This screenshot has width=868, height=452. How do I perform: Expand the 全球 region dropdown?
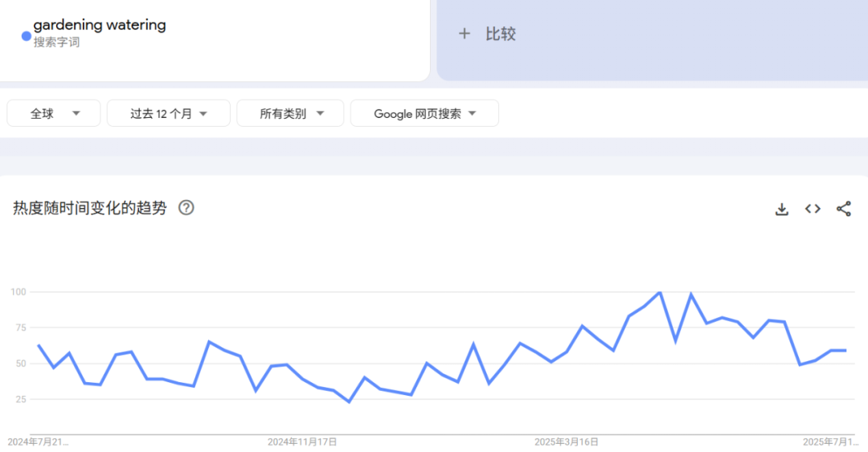click(54, 113)
